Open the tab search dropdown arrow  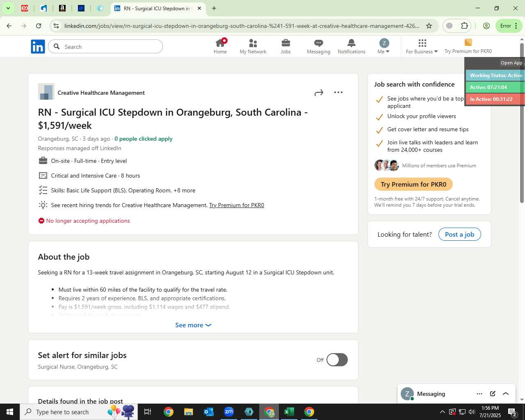pyautogui.click(x=8, y=8)
